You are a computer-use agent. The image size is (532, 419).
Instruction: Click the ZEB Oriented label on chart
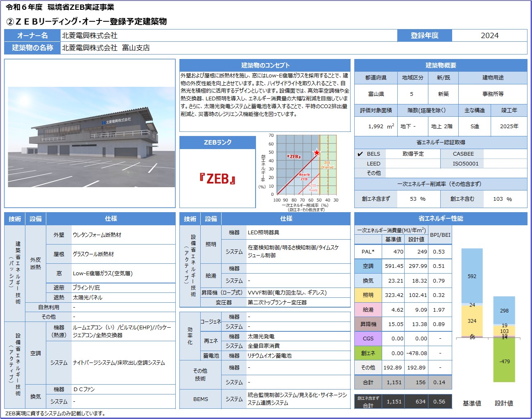(x=327, y=165)
